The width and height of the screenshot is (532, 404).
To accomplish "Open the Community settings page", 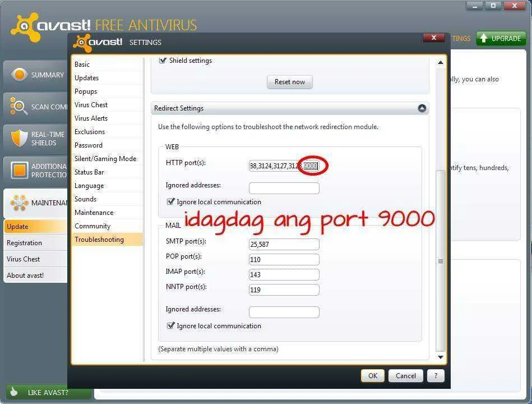I will [x=107, y=226].
